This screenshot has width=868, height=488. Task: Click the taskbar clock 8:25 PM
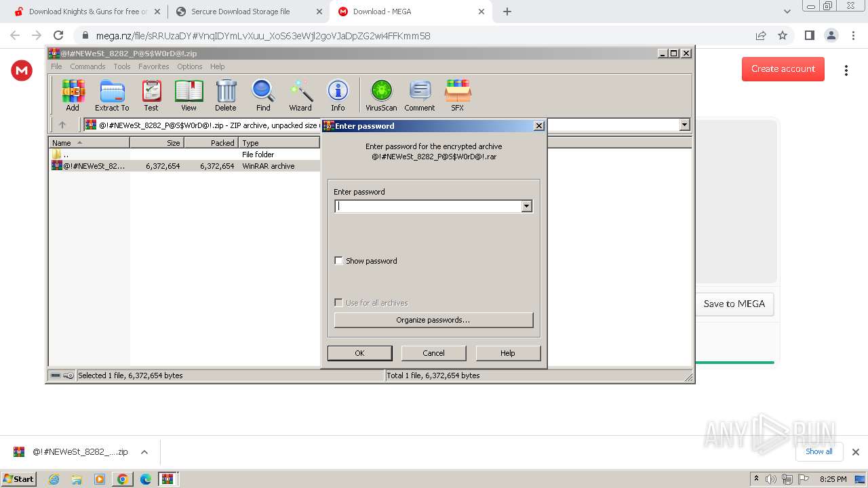point(833,479)
